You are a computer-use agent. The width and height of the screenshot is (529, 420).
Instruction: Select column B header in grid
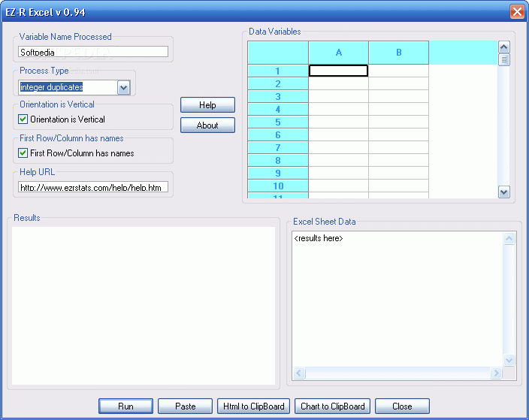coord(398,53)
